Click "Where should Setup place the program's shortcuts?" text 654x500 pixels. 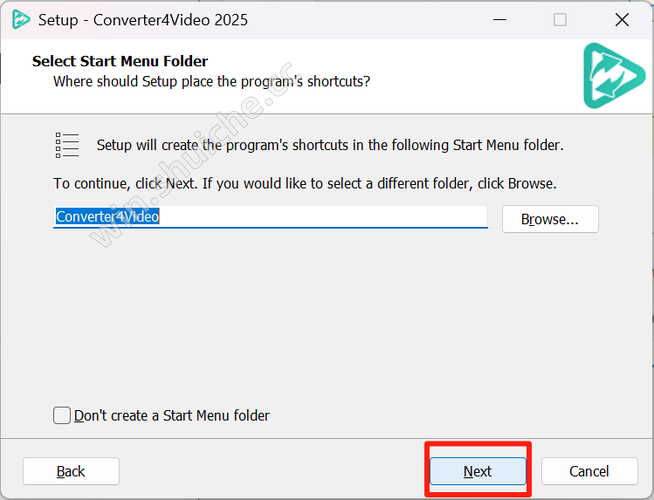click(x=211, y=81)
